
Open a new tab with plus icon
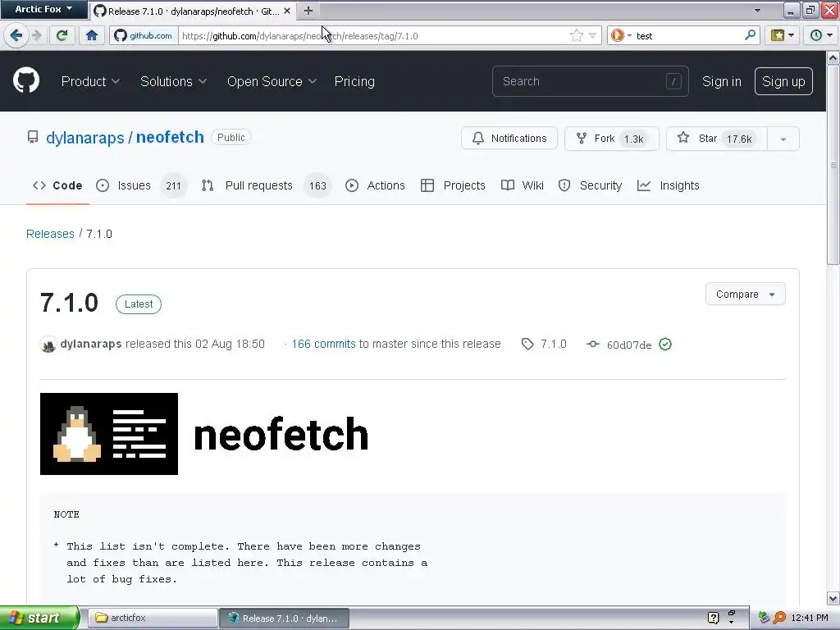308,11
